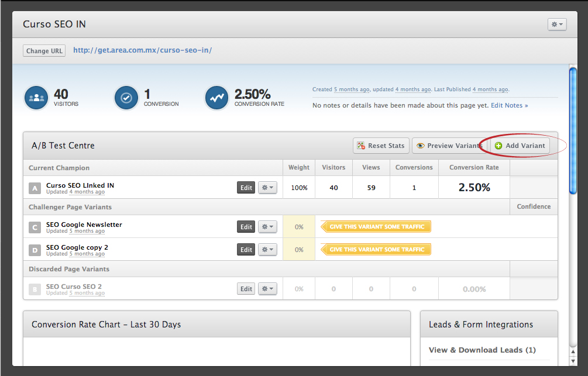Open gear dropdown for Curso SEO LInked IN

267,188
